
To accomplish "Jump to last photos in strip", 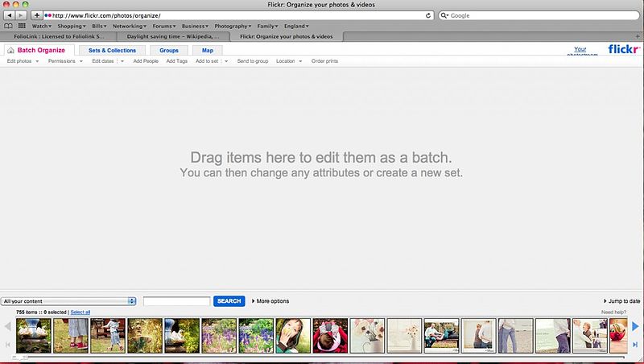I will (635, 345).
